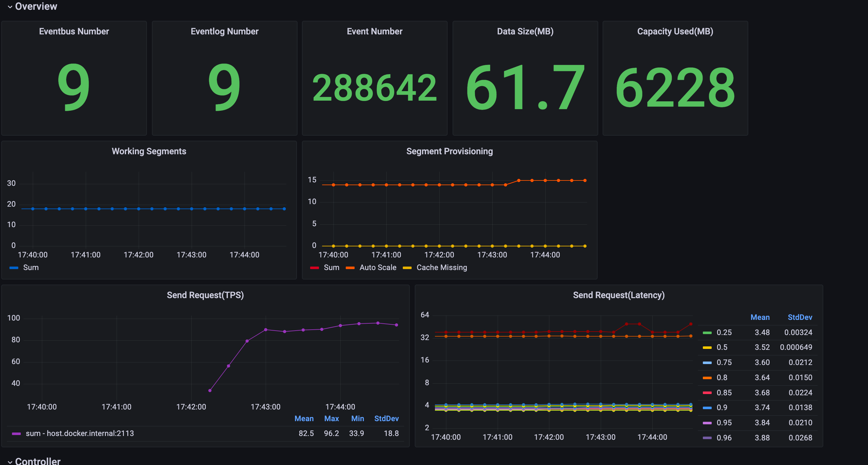The width and height of the screenshot is (868, 465).
Task: Click lowest purple data point in Send Request(TPS)
Action: tap(210, 391)
